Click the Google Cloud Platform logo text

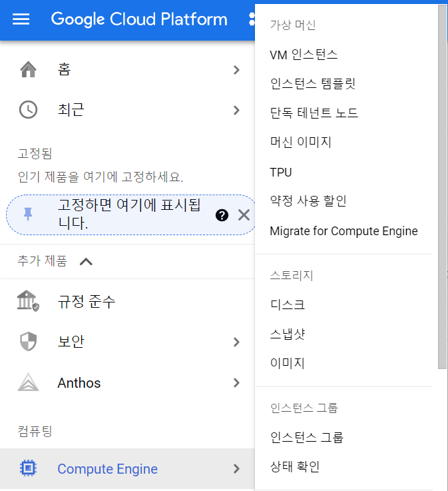tap(139, 19)
